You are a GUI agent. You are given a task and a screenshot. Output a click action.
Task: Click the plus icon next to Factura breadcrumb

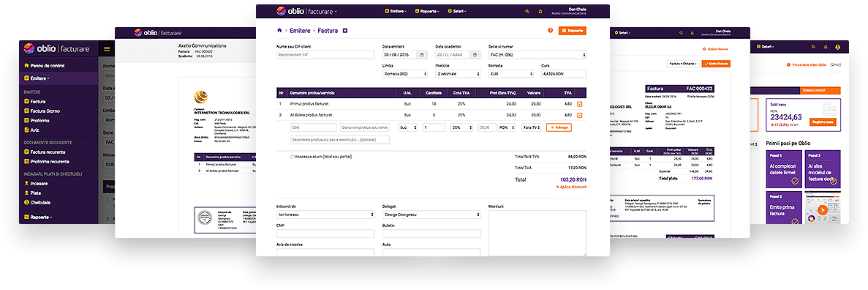tap(345, 31)
